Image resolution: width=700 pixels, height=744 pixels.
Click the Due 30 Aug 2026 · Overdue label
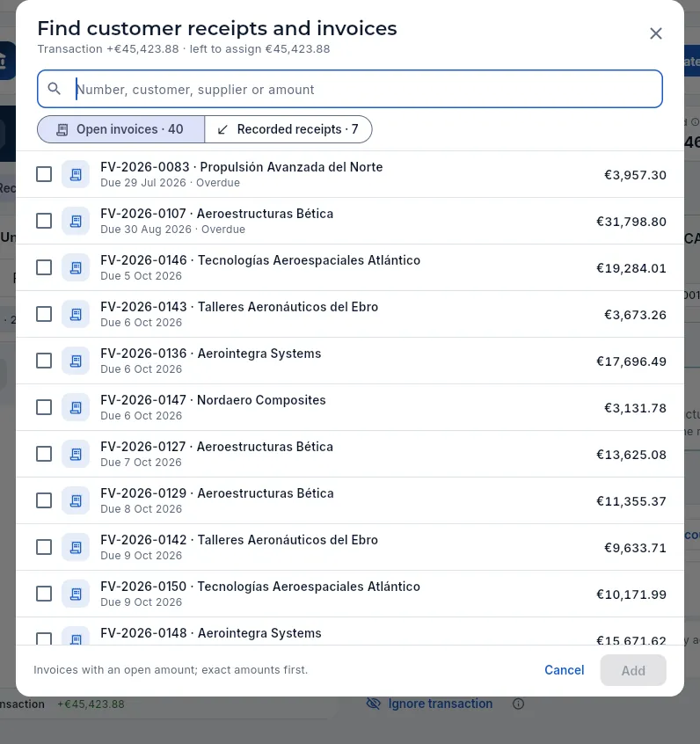[x=172, y=230]
